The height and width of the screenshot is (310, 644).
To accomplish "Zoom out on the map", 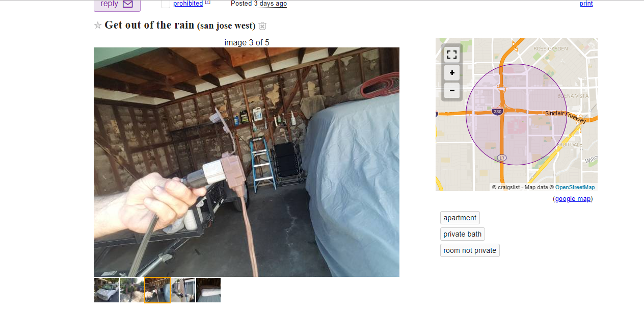I will pos(452,90).
